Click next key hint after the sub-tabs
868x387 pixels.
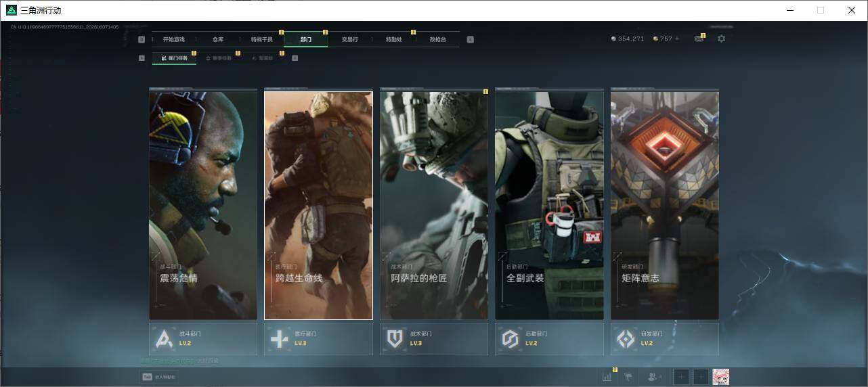click(x=295, y=58)
